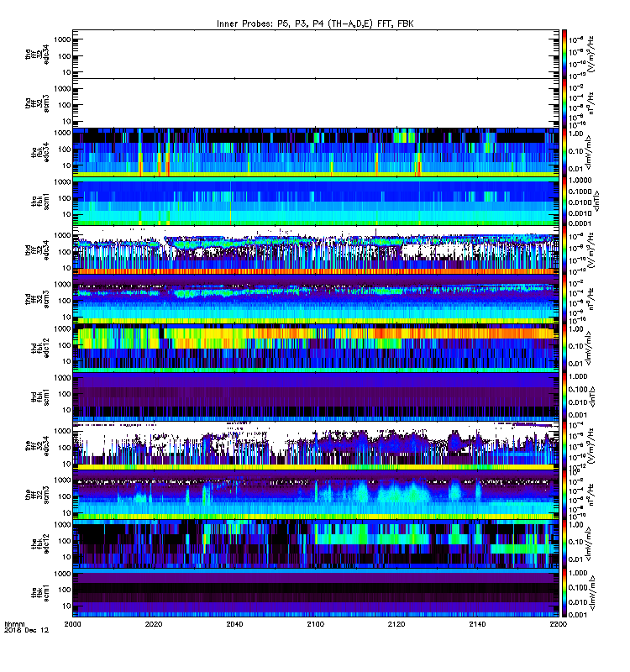This screenshot has width=630, height=672.
Task: Click the '2000' time axis label
Action: coord(72,624)
